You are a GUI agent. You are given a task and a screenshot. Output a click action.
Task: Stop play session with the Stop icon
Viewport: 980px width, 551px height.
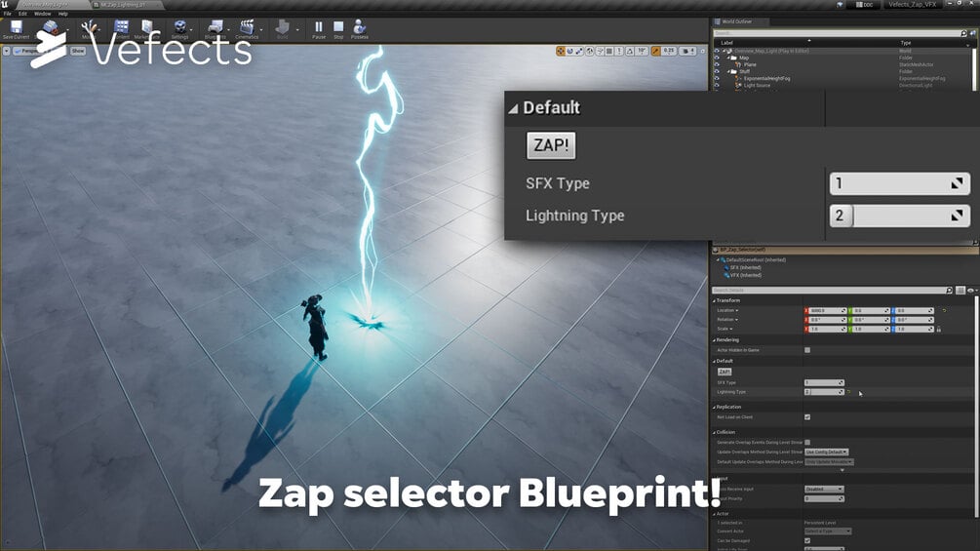point(338,28)
